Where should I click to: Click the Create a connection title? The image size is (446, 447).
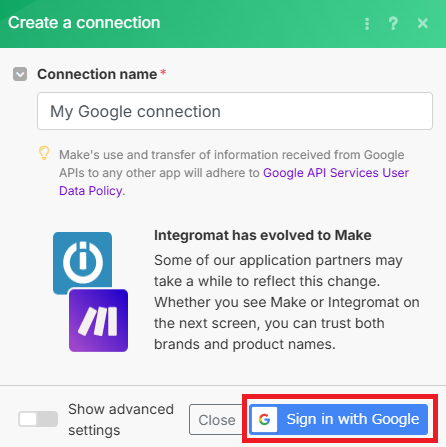point(84,23)
